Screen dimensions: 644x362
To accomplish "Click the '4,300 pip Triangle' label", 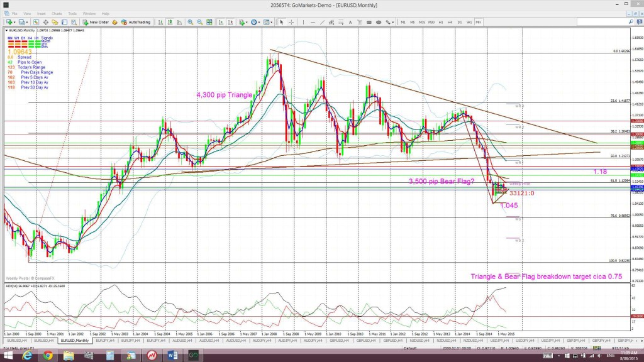I will [225, 95].
